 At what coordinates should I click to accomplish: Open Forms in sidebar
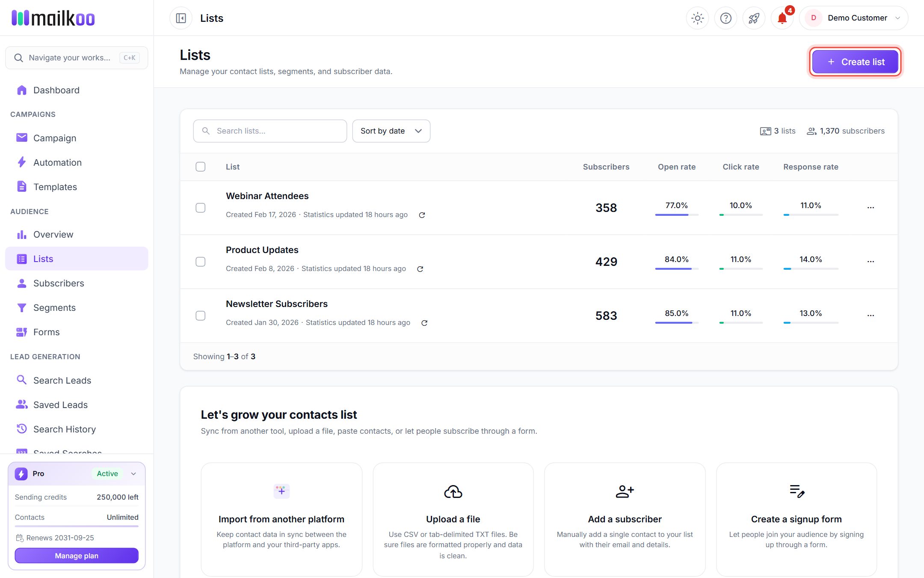coord(77,332)
